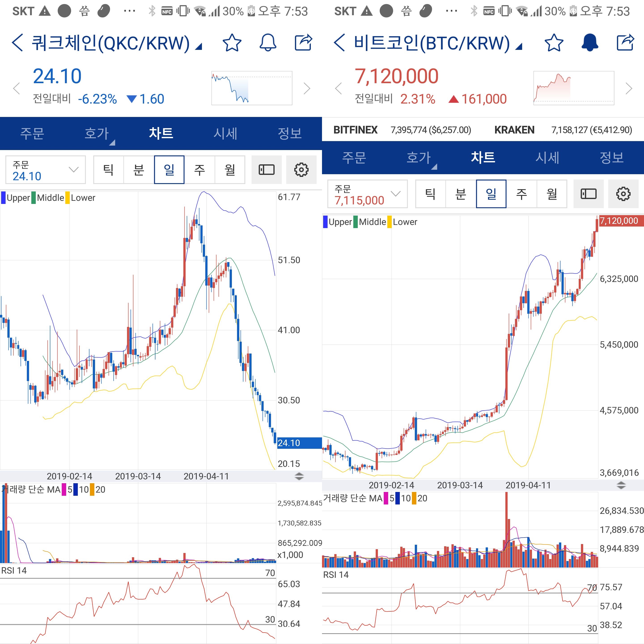Tap the BTC mini price chart thumbnail
Viewport: 644px width, 644px height.
573,88
